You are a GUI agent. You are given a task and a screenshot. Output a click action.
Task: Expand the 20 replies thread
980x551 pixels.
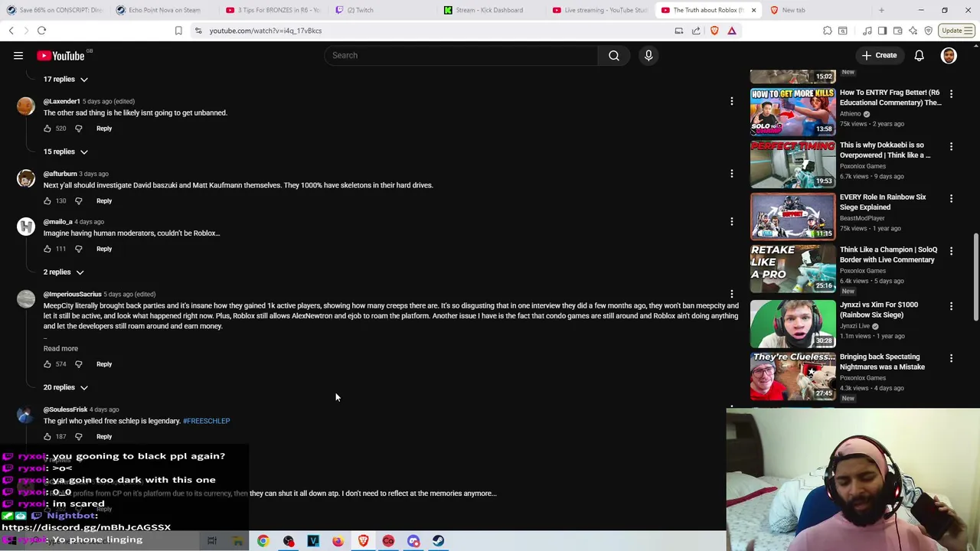(x=65, y=387)
